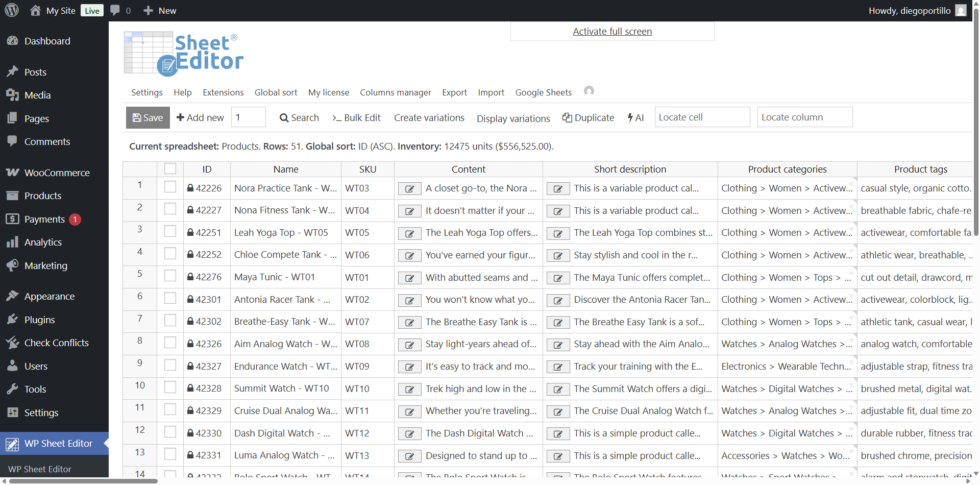Open the WordPress logo menu
This screenshot has width=980, height=485.
tap(11, 10)
